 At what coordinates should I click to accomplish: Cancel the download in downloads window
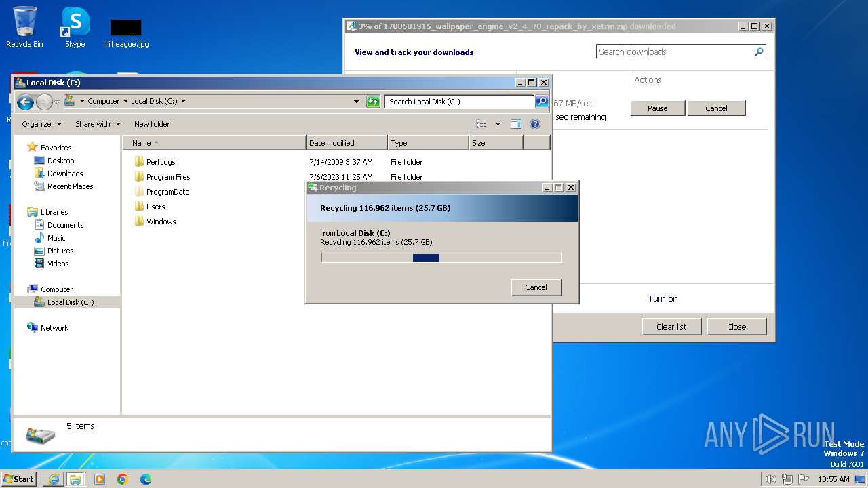click(716, 108)
